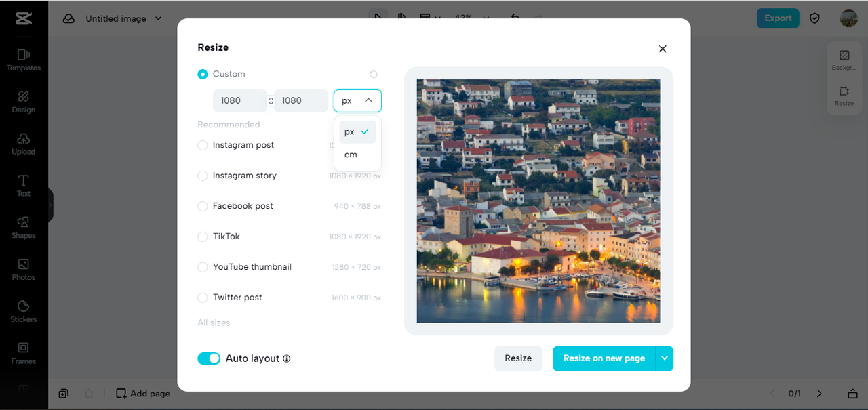
Task: Click the Resize button
Action: click(518, 358)
